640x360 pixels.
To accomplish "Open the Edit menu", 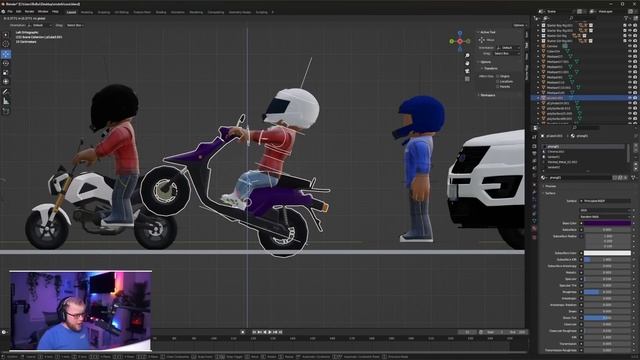I will (x=18, y=12).
